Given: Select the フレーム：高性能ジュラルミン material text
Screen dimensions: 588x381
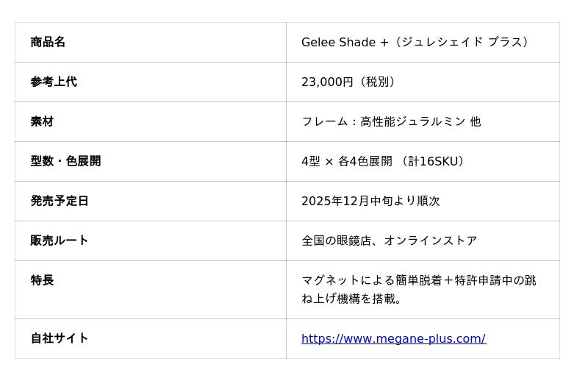Looking at the screenshot, I should tap(382, 121).
